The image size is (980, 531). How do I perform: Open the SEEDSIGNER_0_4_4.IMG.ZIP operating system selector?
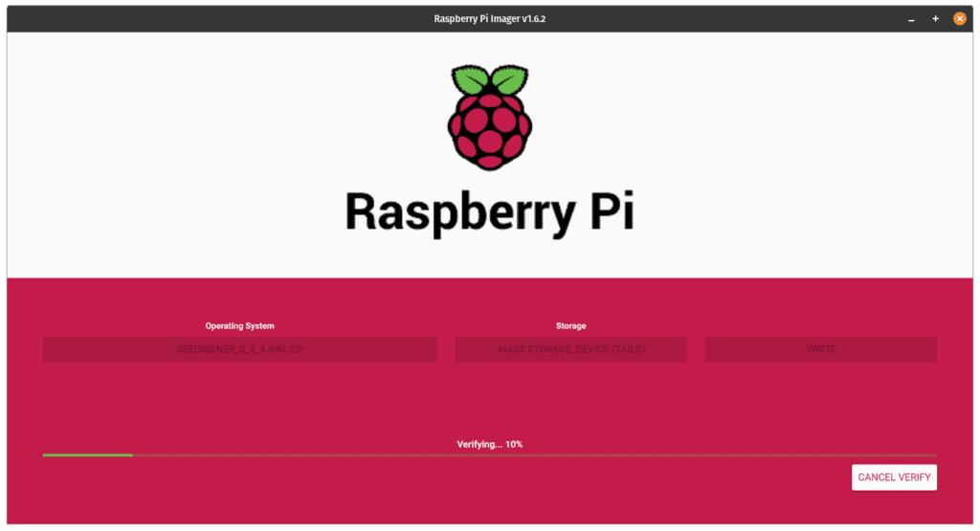(240, 349)
